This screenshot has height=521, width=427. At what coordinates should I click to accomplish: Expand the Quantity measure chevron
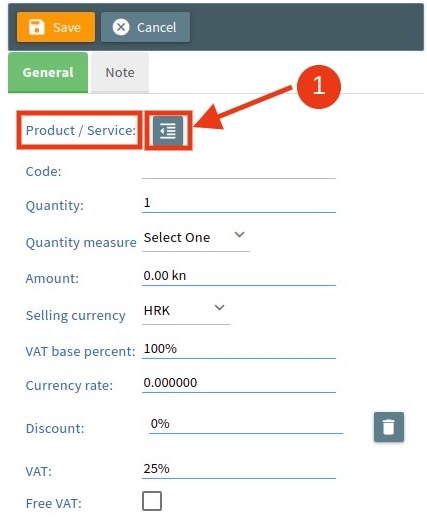coord(239,235)
